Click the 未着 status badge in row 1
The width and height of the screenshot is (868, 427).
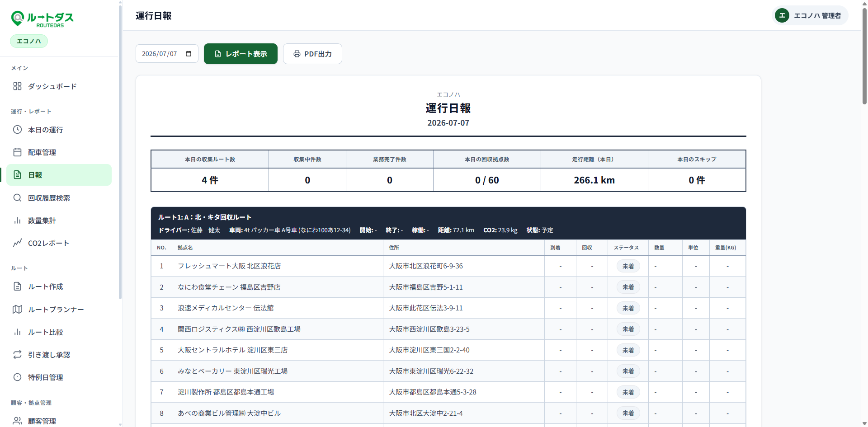pos(628,266)
